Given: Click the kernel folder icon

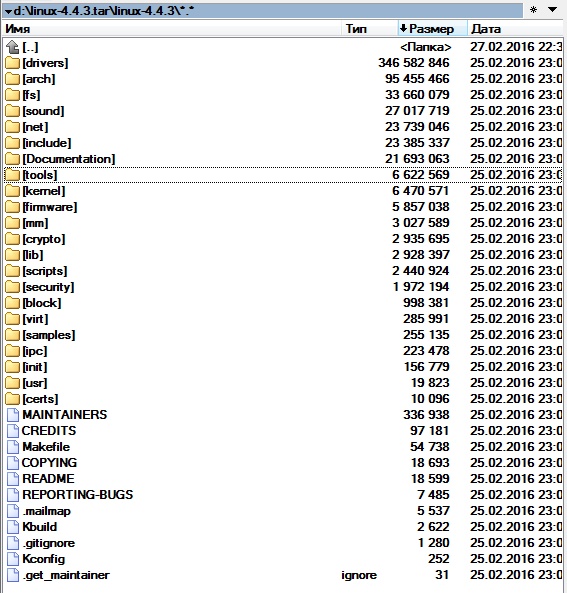Looking at the screenshot, I should point(12,191).
